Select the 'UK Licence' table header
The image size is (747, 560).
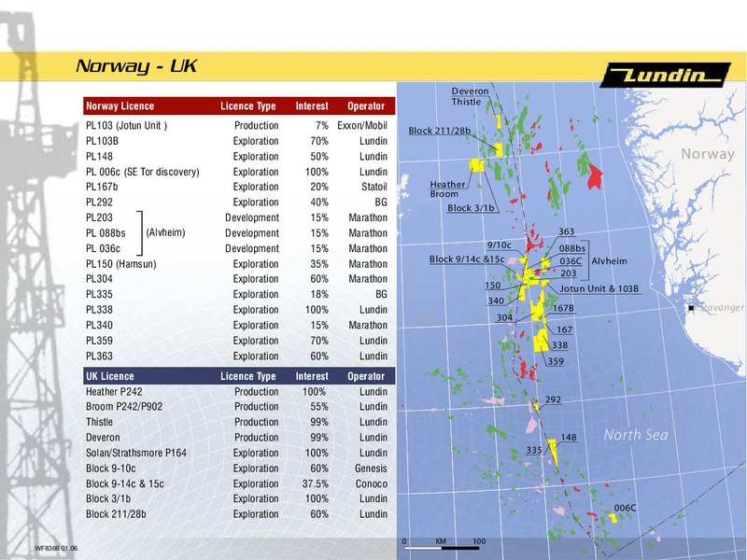point(110,376)
